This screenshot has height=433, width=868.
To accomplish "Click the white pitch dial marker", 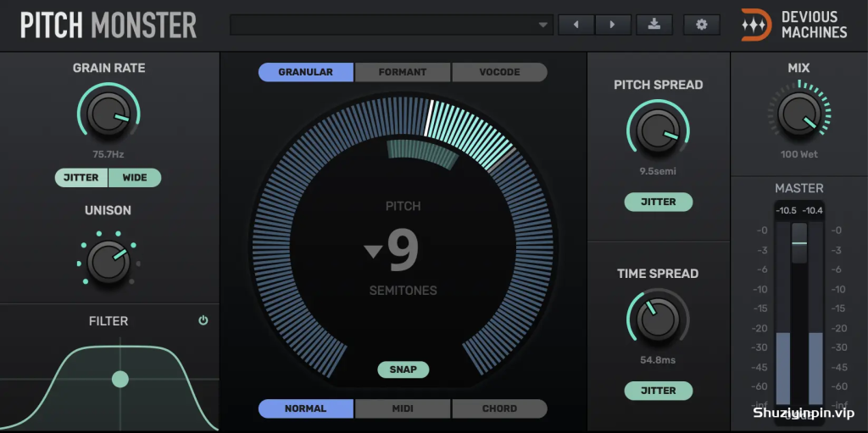I will [x=427, y=118].
